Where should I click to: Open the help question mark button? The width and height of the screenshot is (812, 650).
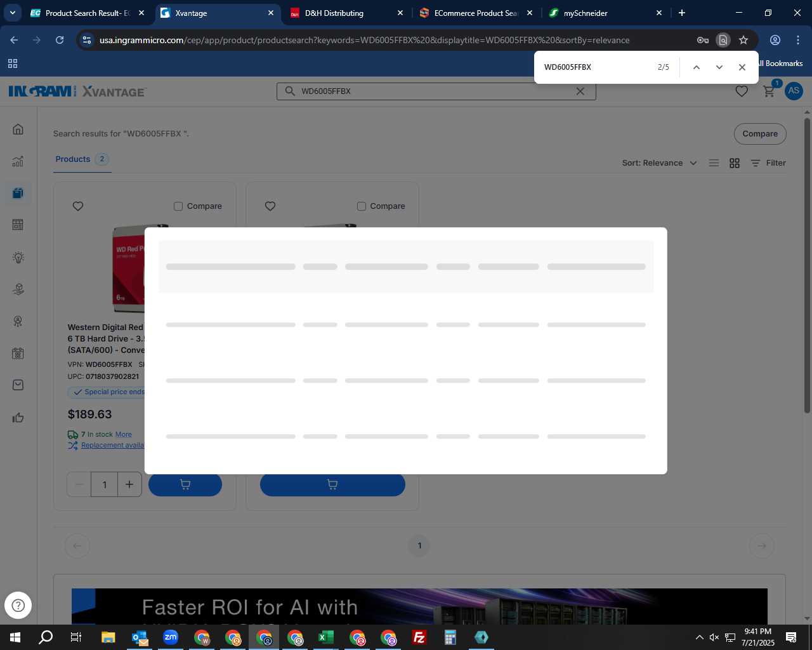[x=18, y=605]
